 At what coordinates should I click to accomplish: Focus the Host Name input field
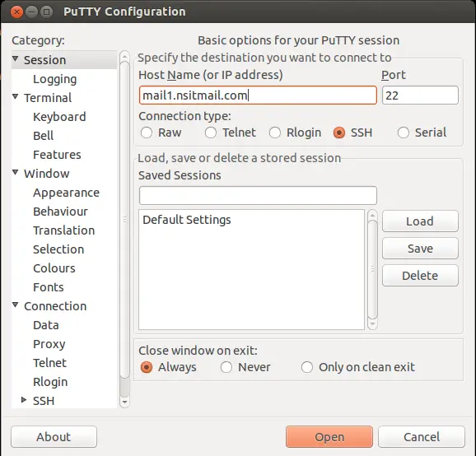[x=258, y=95]
